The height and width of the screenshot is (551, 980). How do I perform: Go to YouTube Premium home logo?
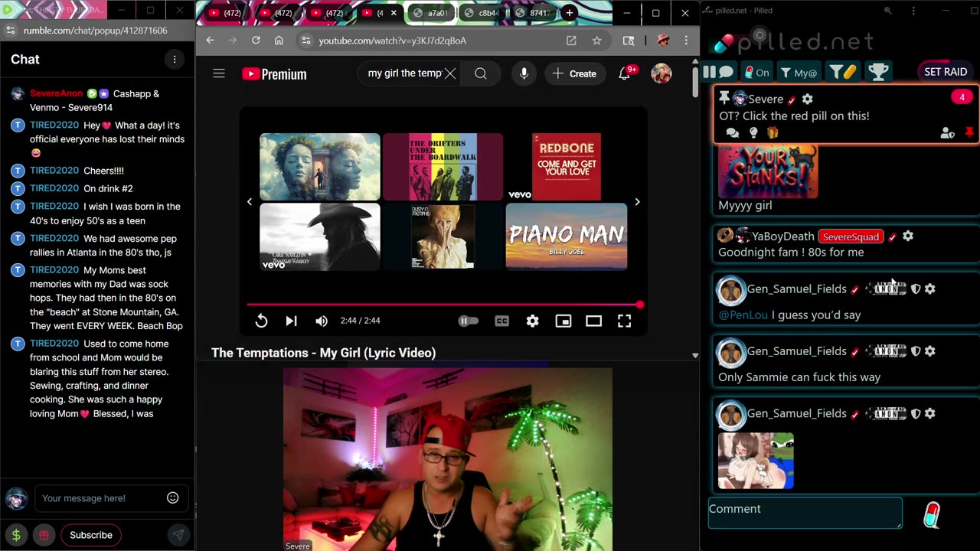(x=274, y=74)
